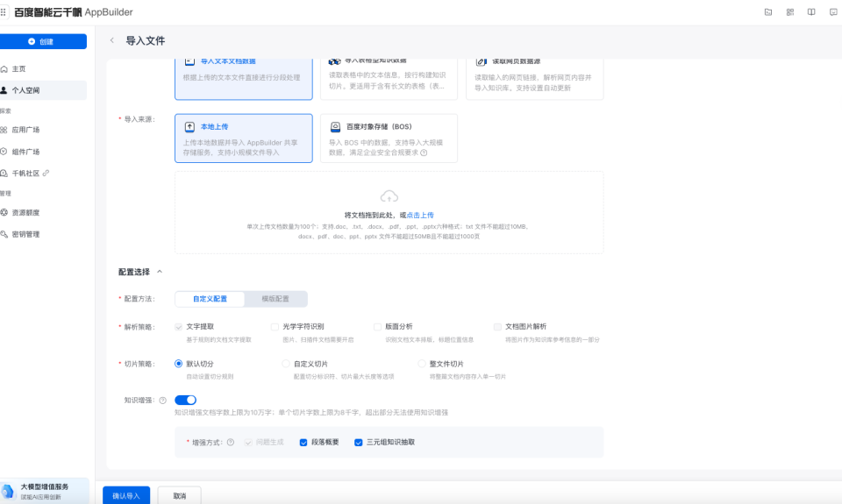Open 密钥管理 in the sidebar
This screenshot has width=842, height=504.
click(x=44, y=234)
